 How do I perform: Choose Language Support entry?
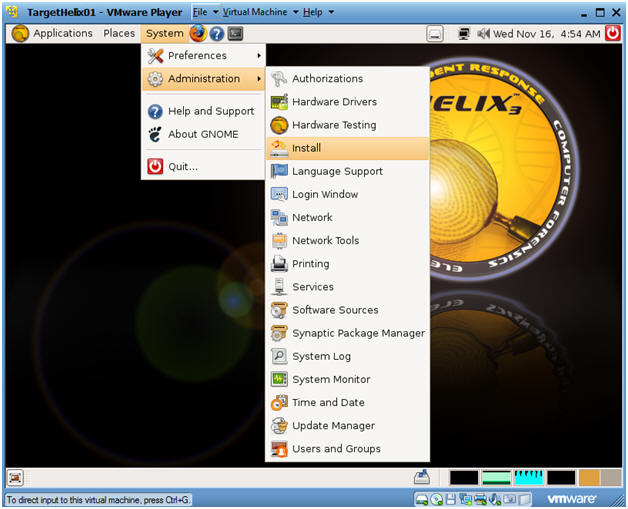347,171
